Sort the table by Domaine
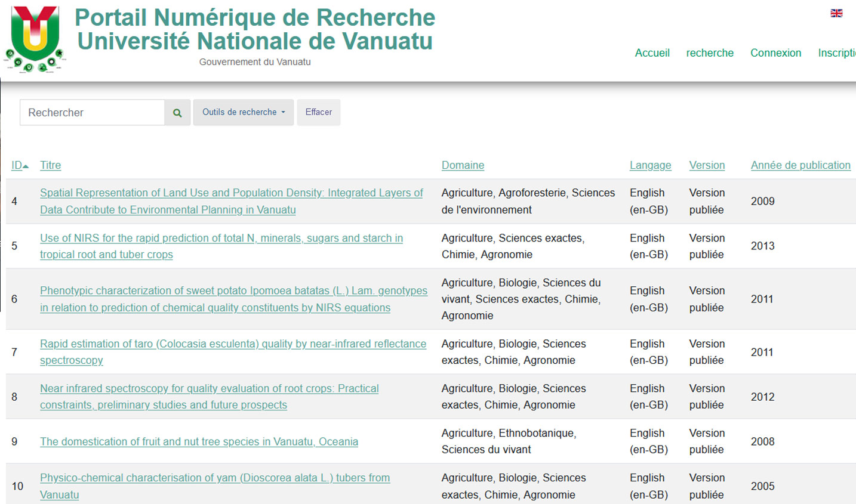The width and height of the screenshot is (856, 504). point(463,165)
